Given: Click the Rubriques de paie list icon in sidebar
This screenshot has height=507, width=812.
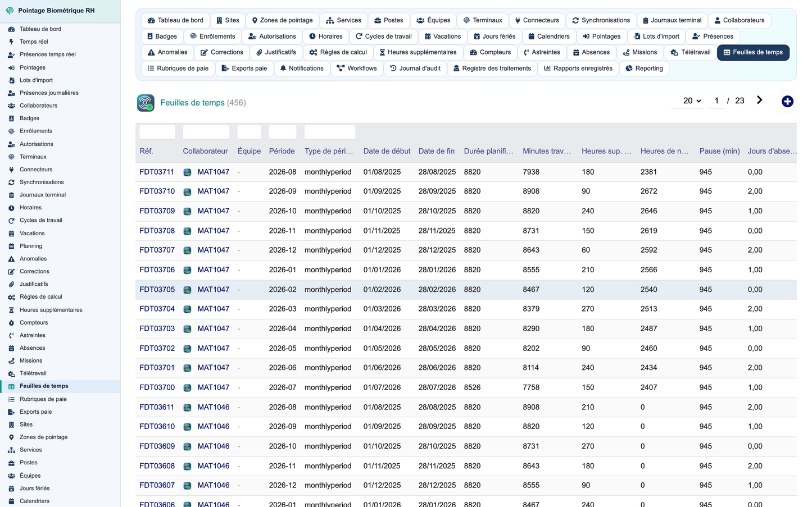Looking at the screenshot, I should tap(11, 400).
